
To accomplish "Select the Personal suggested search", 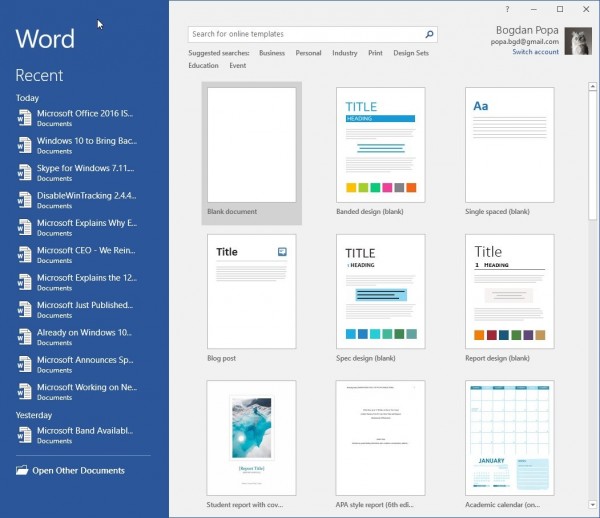I will (308, 53).
